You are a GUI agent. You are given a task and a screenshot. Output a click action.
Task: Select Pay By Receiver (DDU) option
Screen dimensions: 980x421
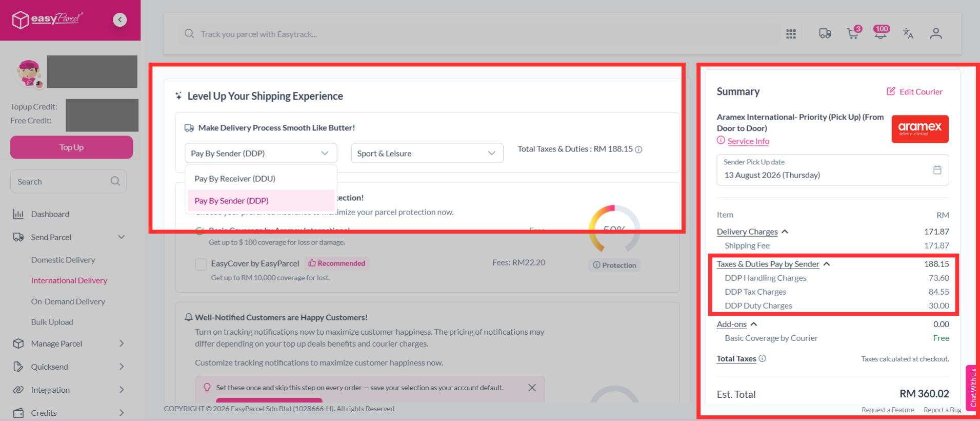[x=261, y=179]
